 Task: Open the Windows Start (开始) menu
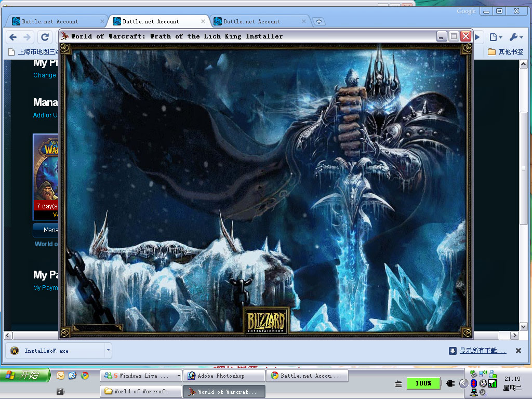point(25,375)
